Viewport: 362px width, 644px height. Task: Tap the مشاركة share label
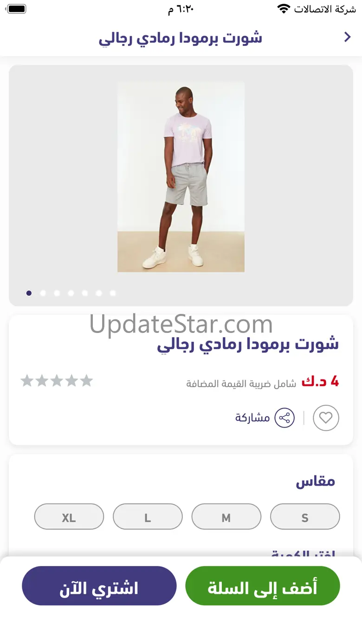(252, 418)
